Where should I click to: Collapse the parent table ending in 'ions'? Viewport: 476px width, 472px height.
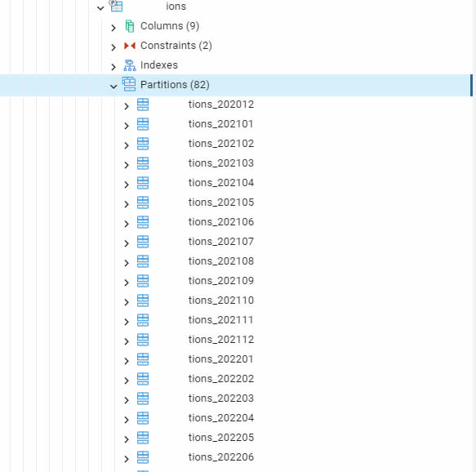100,8
